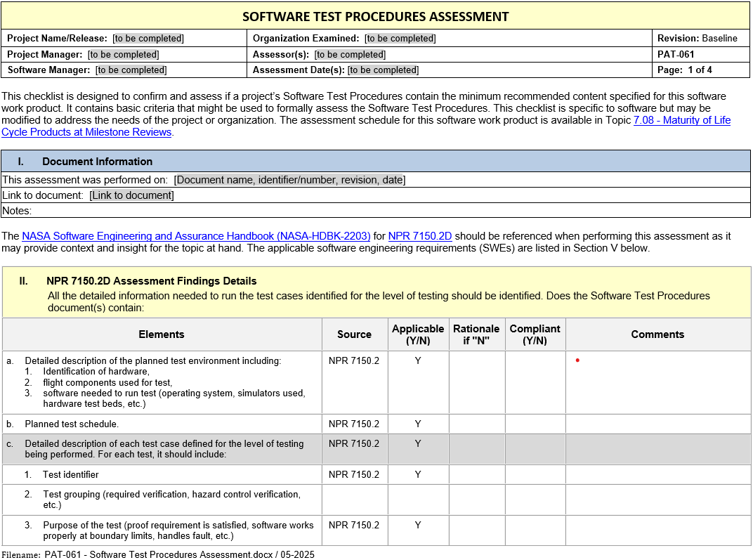753x560 pixels.
Task: Select the Assessment Date(s) placeholder field
Action: click(383, 70)
